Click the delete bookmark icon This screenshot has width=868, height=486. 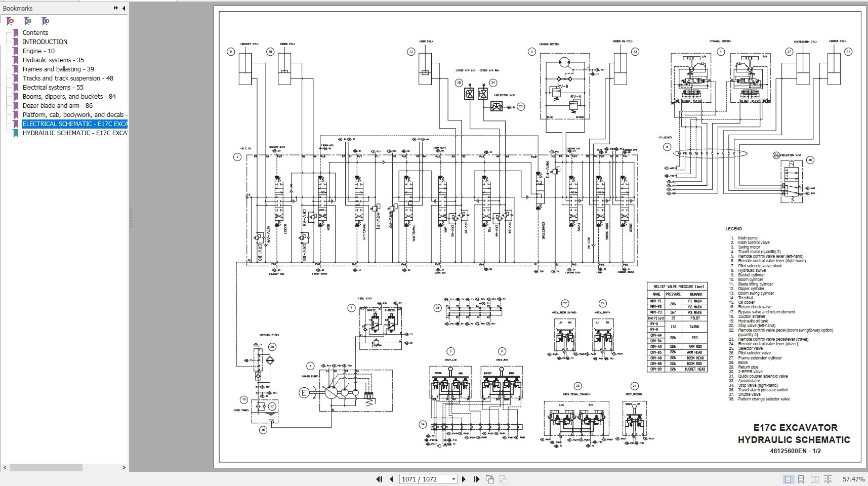10,21
